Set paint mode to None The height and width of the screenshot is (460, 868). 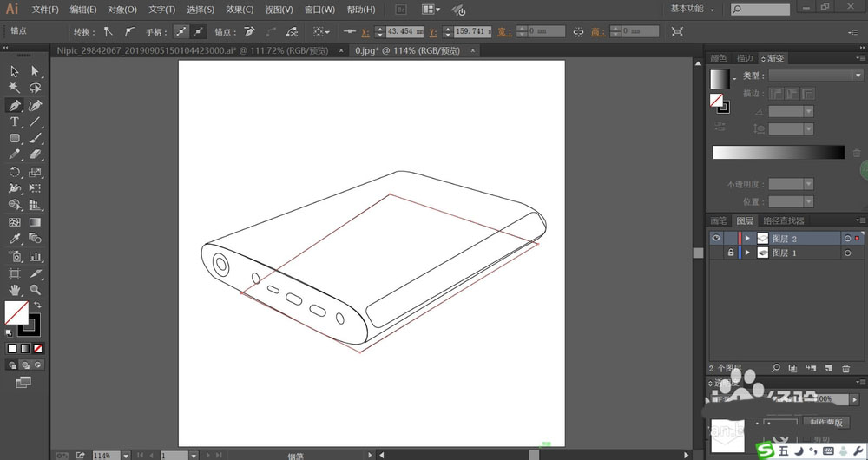(x=37, y=349)
